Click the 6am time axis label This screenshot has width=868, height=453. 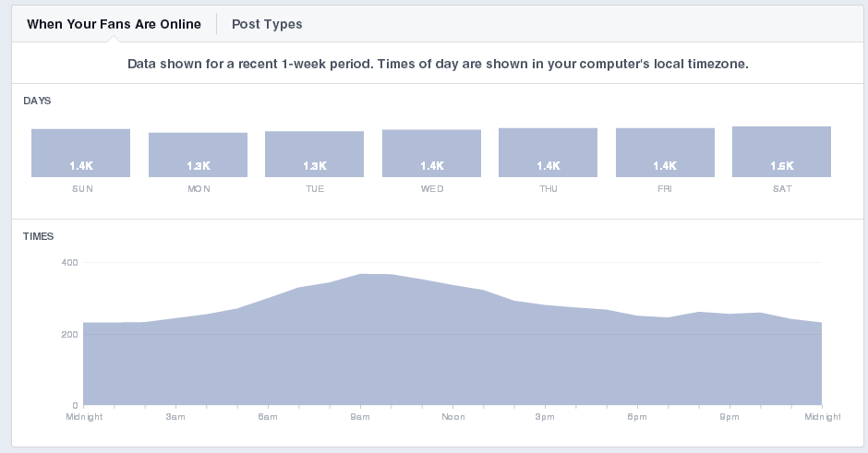(268, 417)
